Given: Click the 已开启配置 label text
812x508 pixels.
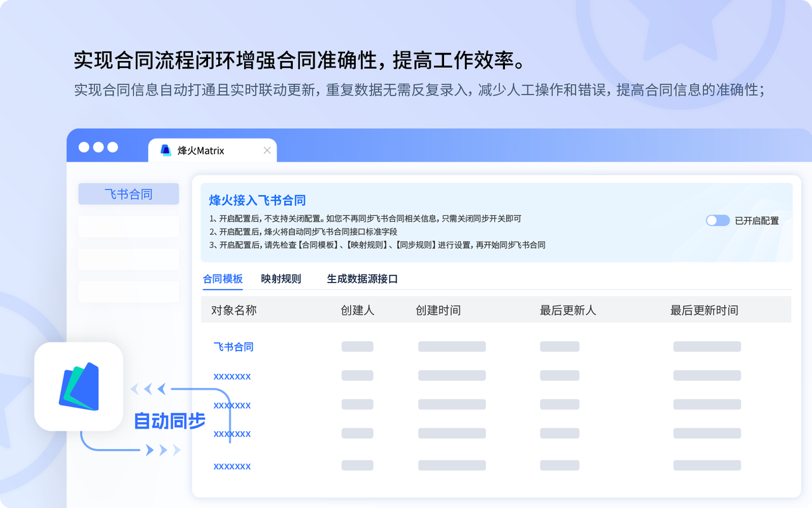Looking at the screenshot, I should (757, 221).
